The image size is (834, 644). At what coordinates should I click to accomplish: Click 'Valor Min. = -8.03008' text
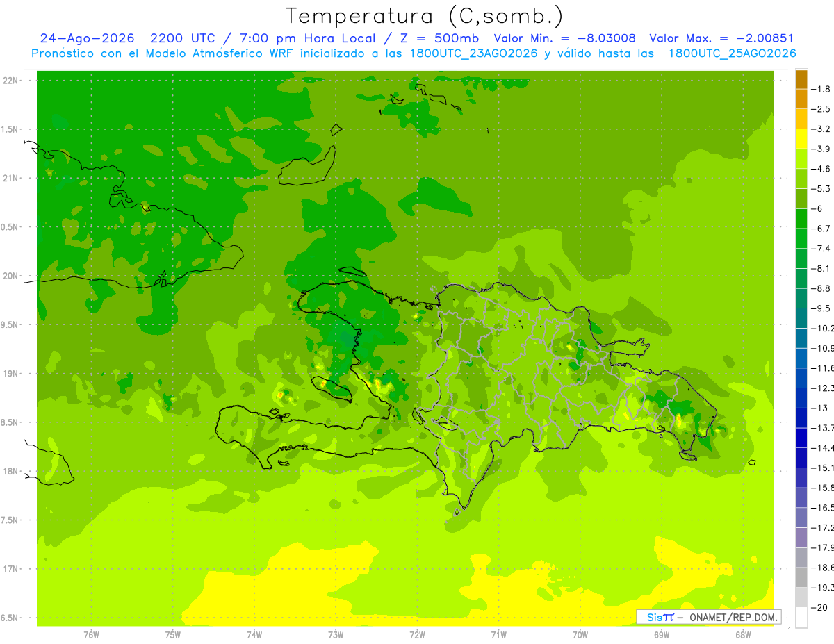click(564, 39)
